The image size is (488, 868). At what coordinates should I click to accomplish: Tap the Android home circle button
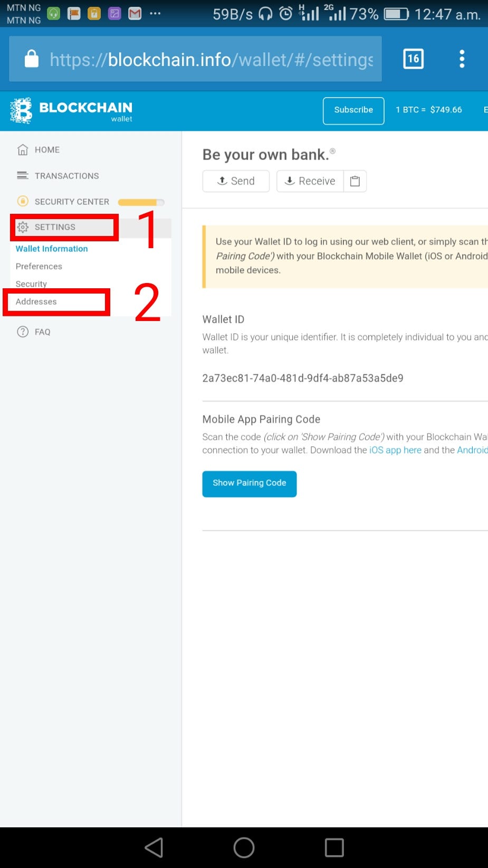click(244, 848)
